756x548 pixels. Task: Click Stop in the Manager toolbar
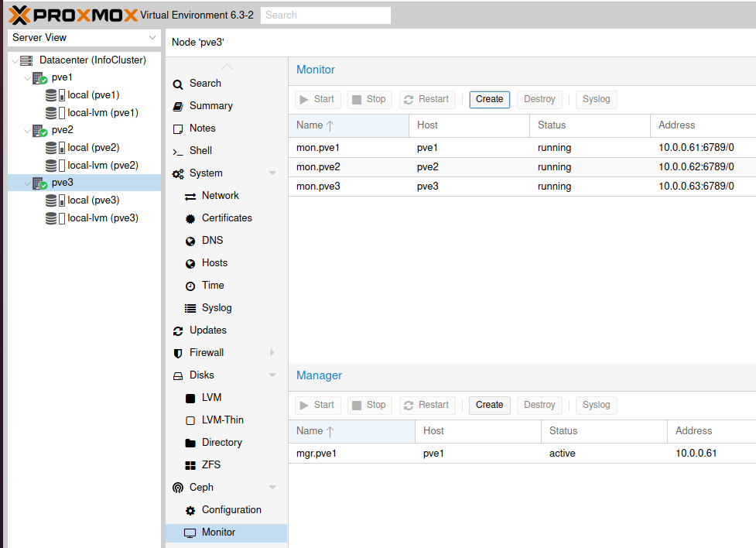[369, 406]
